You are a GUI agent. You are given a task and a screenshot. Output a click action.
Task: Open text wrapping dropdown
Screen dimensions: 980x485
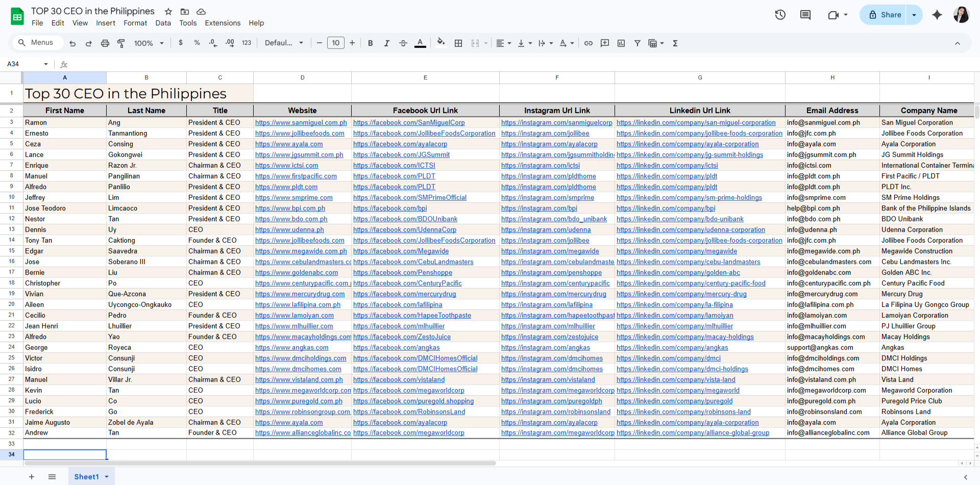coord(546,43)
